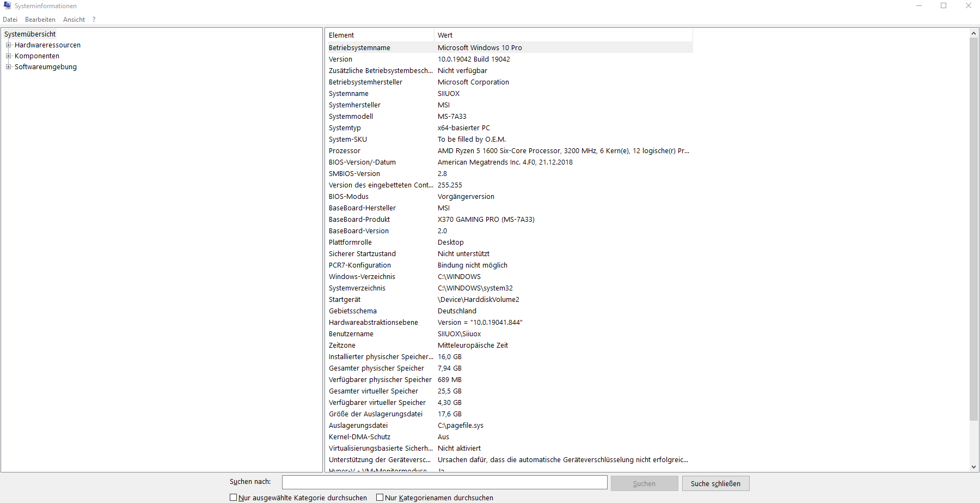Select the Installierter physischer Speicher row
Image resolution: width=980 pixels, height=503 pixels.
[509, 357]
